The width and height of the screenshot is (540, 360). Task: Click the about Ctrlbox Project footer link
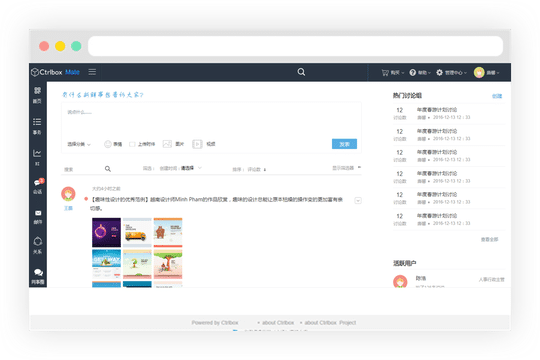(x=330, y=322)
